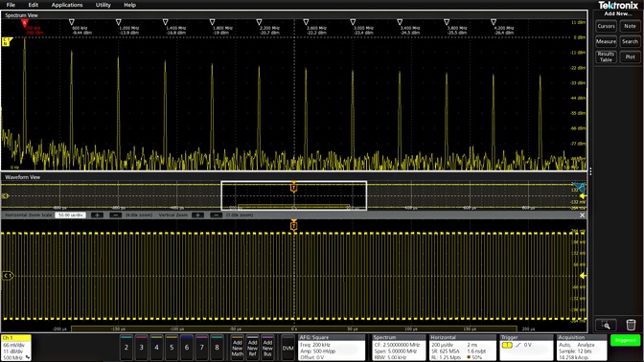Viewport: 644px width, 362px height.
Task: Click the trash delete icon
Action: [x=631, y=325]
